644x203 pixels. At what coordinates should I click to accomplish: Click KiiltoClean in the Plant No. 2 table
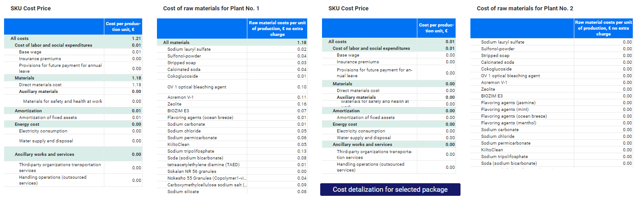tap(492, 150)
